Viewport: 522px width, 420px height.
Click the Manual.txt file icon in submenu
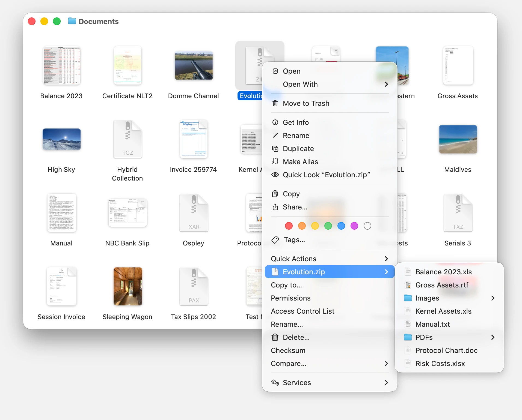tap(408, 324)
